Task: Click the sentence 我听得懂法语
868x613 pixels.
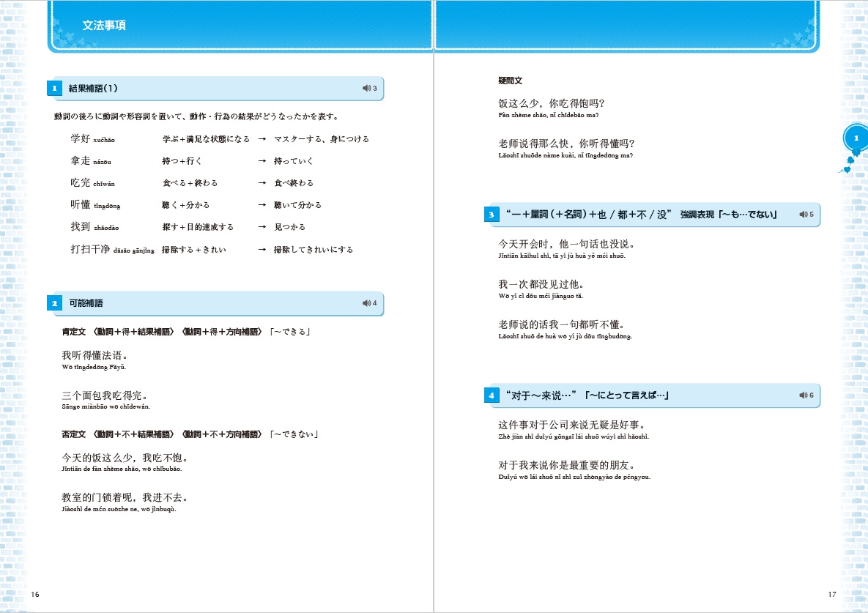Action: [x=95, y=355]
